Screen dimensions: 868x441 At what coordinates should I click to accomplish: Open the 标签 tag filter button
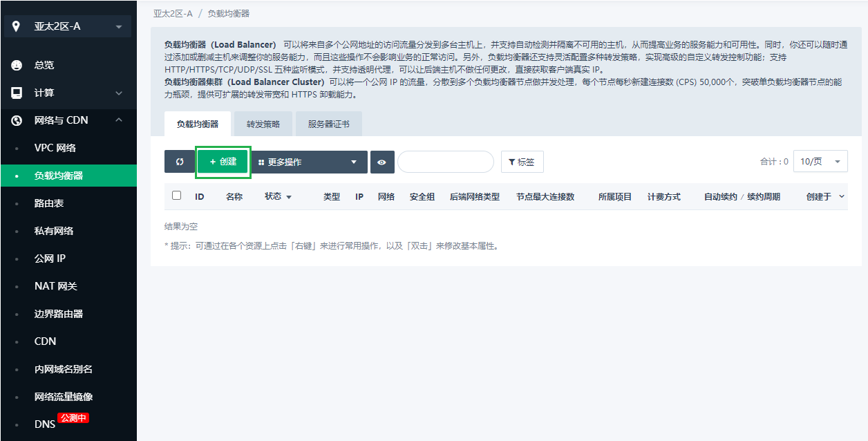point(522,162)
